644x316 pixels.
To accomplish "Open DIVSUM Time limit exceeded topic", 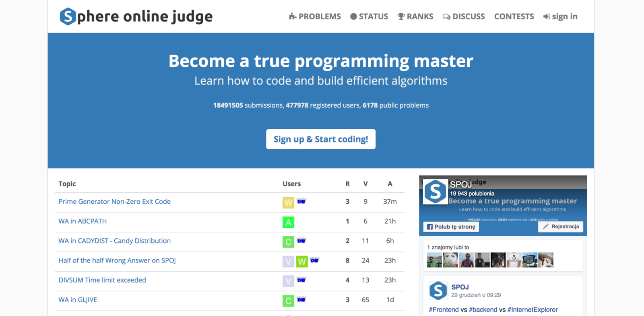I will point(102,280).
